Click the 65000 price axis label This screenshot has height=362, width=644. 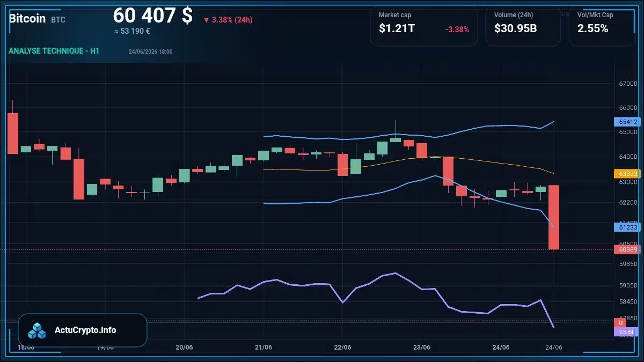[x=628, y=132]
